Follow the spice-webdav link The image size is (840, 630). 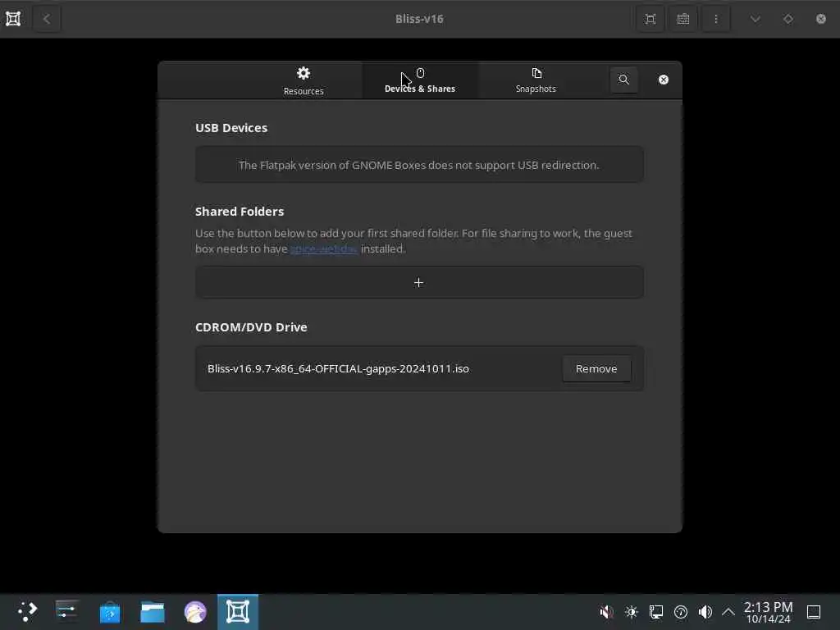click(x=323, y=249)
